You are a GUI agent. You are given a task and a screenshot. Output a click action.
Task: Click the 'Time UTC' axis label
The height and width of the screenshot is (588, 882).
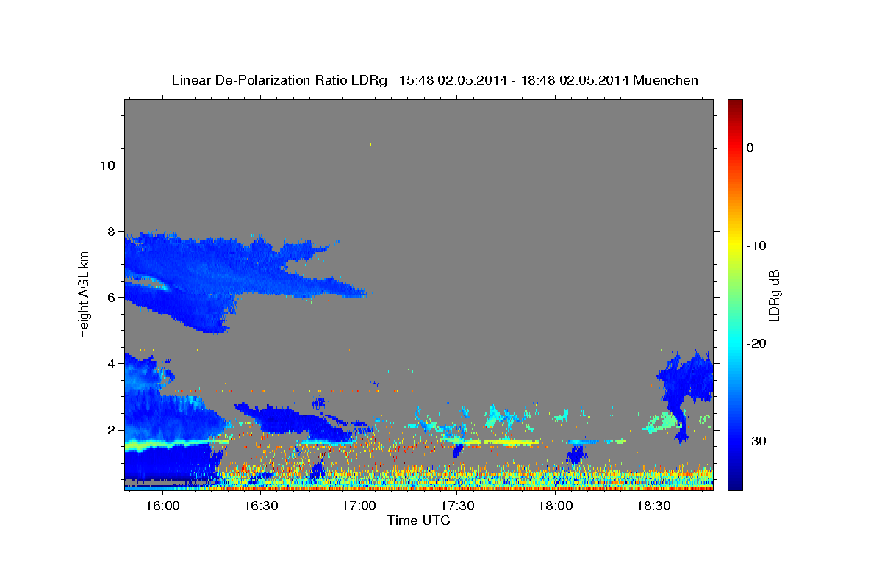(x=418, y=520)
